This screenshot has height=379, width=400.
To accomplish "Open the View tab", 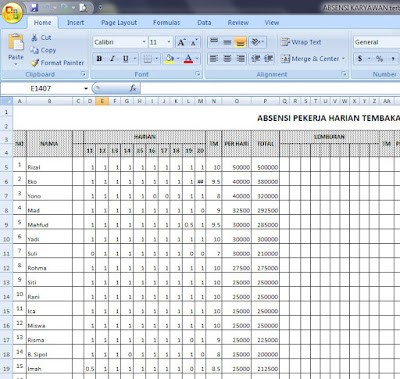I will pyautogui.click(x=272, y=23).
